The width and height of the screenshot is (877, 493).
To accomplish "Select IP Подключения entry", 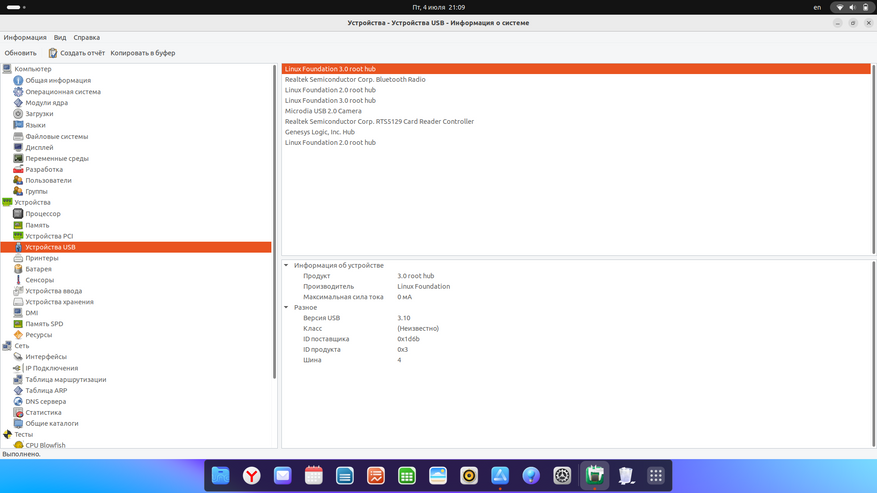I will (x=51, y=368).
